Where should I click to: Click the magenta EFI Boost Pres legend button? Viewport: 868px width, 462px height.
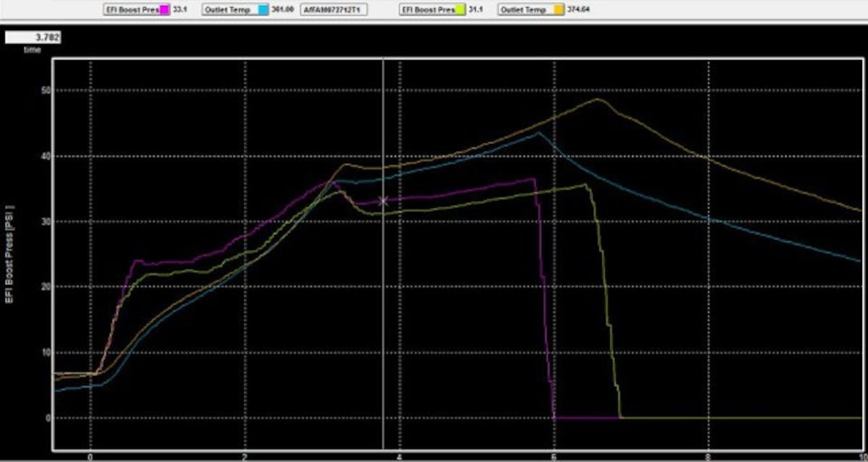(x=134, y=10)
